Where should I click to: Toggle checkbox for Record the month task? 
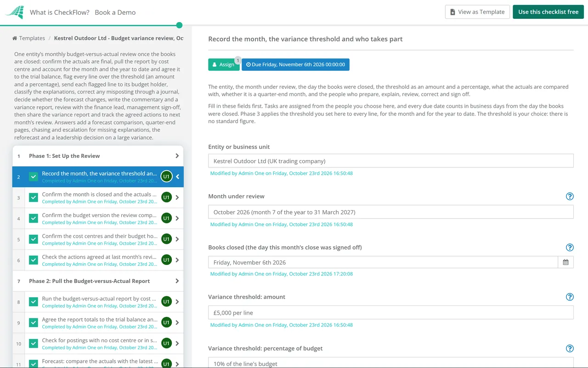pos(34,177)
